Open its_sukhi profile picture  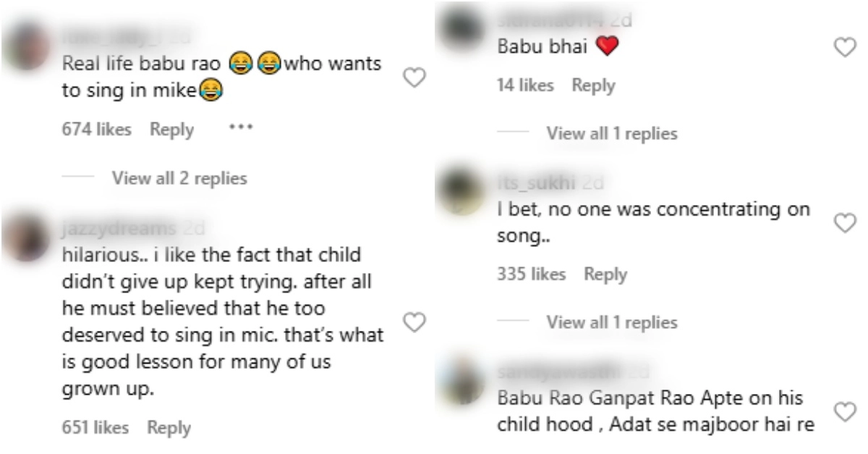point(461,194)
